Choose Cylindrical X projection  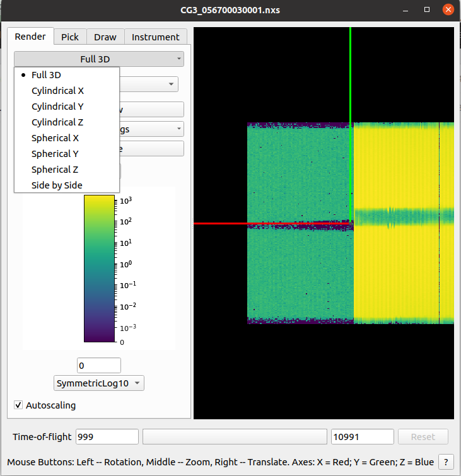point(67,91)
